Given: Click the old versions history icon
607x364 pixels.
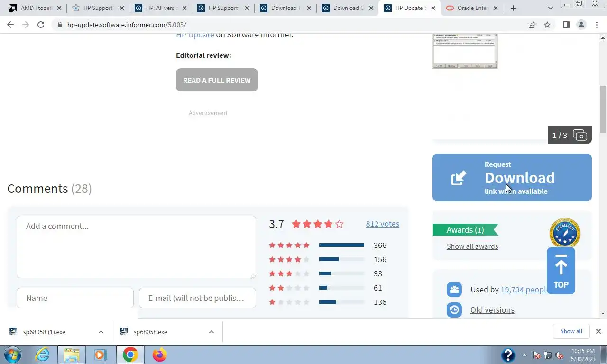Looking at the screenshot, I should tap(454, 310).
